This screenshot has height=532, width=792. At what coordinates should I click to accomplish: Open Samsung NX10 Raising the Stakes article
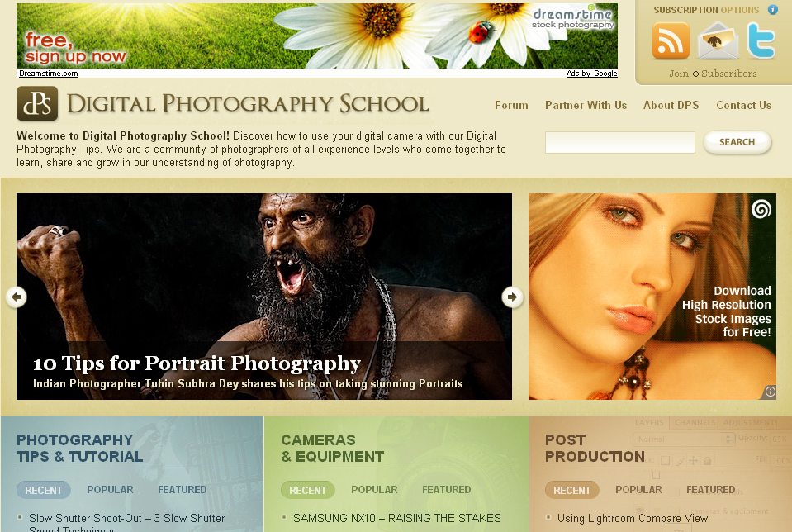[x=397, y=518]
